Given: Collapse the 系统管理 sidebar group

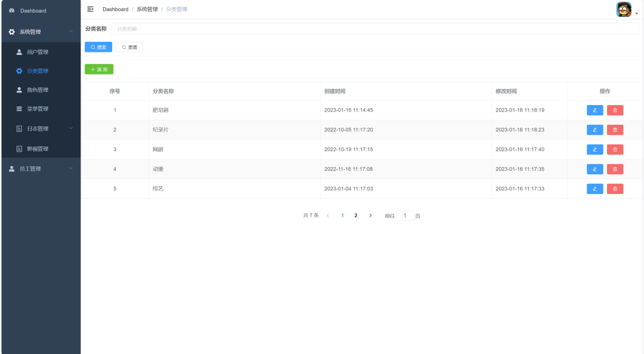Looking at the screenshot, I should click(41, 32).
